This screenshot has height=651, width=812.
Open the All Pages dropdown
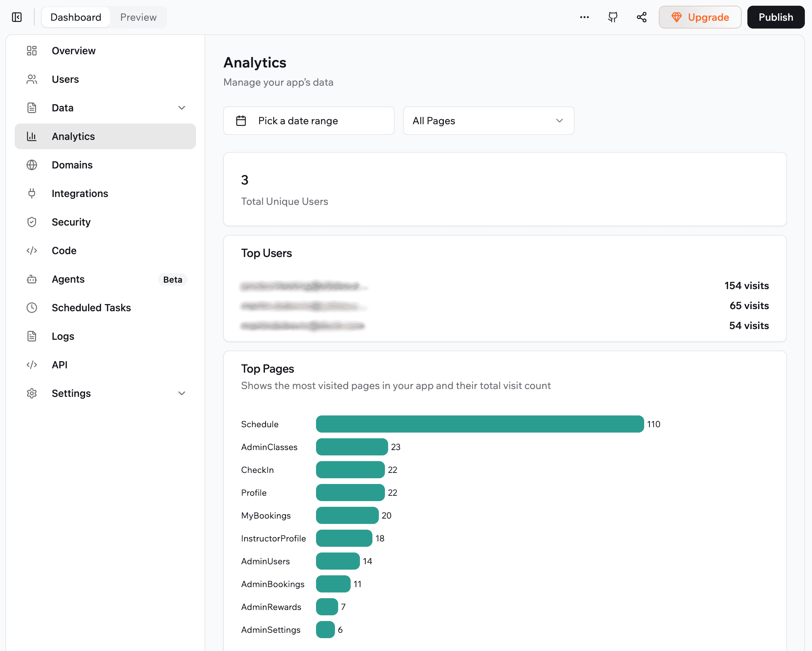tap(488, 121)
